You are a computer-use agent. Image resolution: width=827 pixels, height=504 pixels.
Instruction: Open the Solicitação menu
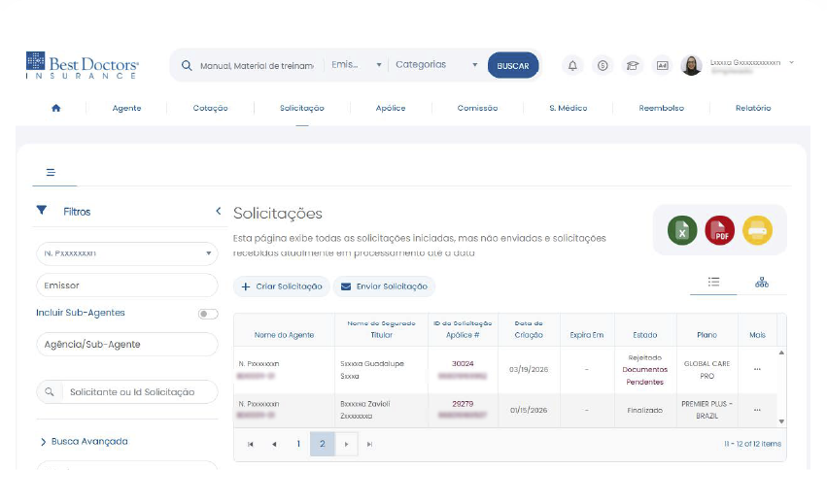[x=302, y=108]
